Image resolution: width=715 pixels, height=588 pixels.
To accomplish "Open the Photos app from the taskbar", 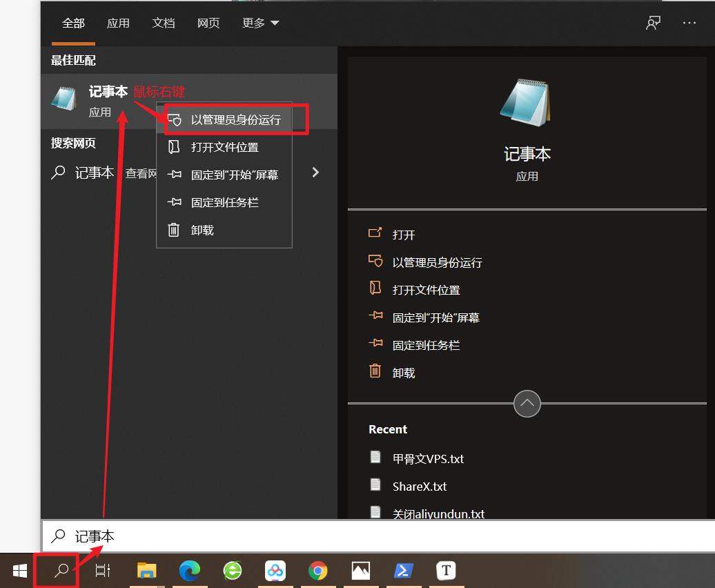I will click(x=361, y=571).
